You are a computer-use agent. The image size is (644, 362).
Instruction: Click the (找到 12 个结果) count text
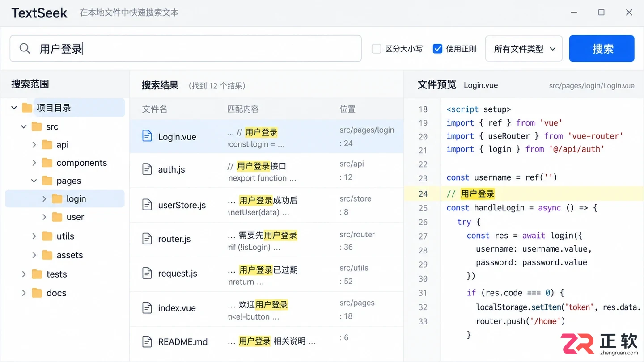click(x=217, y=86)
